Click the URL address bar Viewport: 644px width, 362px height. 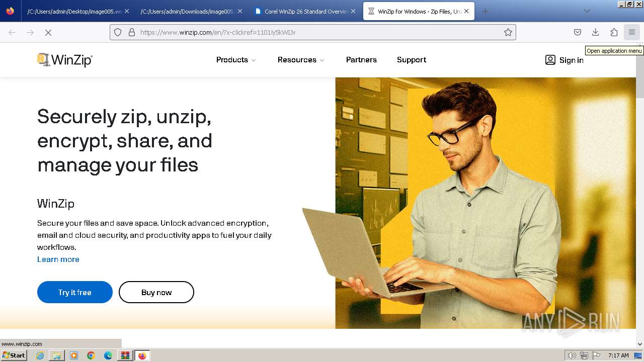pos(312,32)
